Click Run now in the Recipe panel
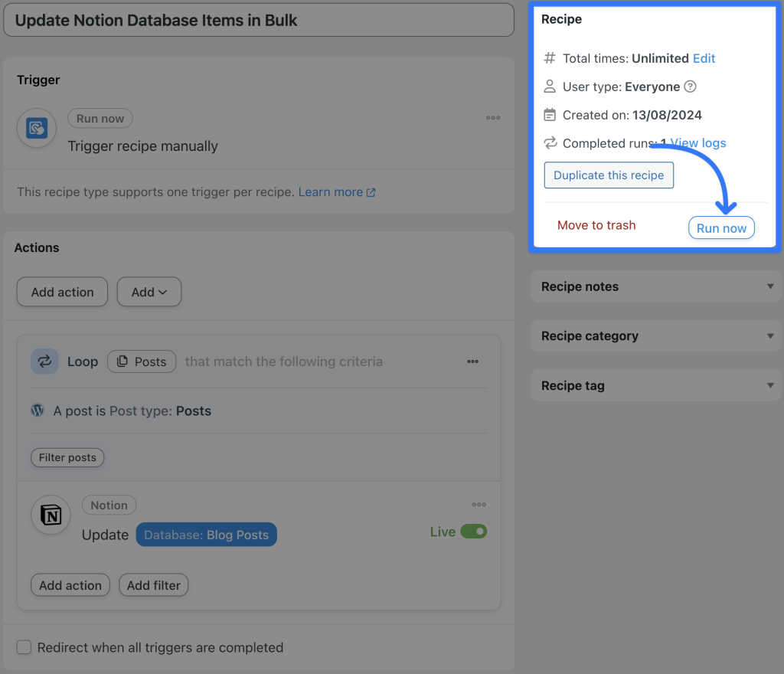The width and height of the screenshot is (784, 674). [x=720, y=227]
